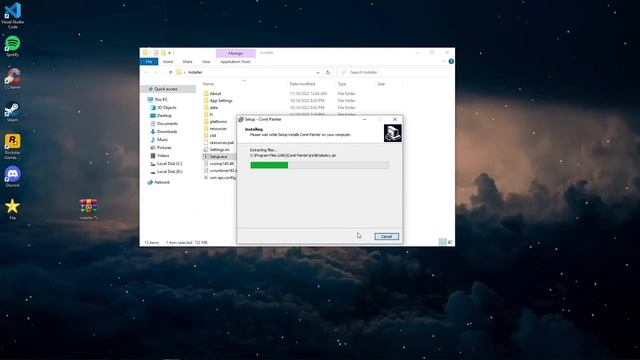Open the Spotify desktop icon
Image resolution: width=640 pixels, height=360 pixels.
click(13, 46)
